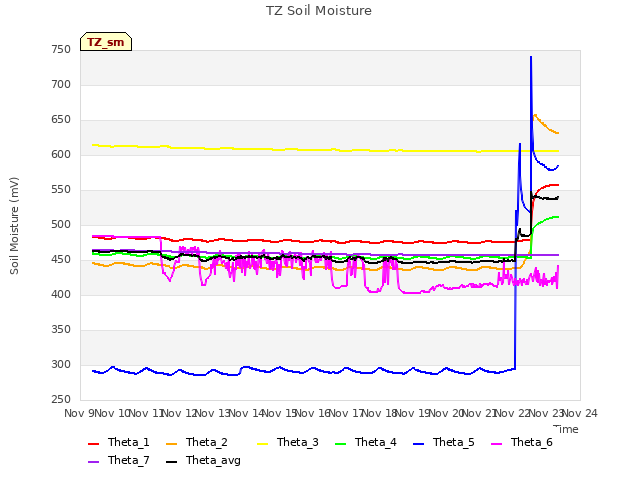Viewport: 640px width, 480px height.
Task: Click the chart title TZ Soil Moisture
Action: pos(319,11)
